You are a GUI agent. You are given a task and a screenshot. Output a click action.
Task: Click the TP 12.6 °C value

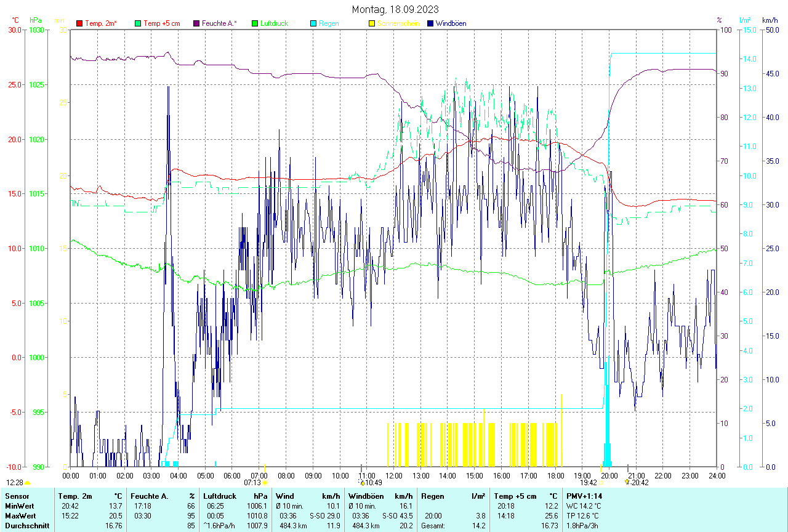[x=582, y=515]
